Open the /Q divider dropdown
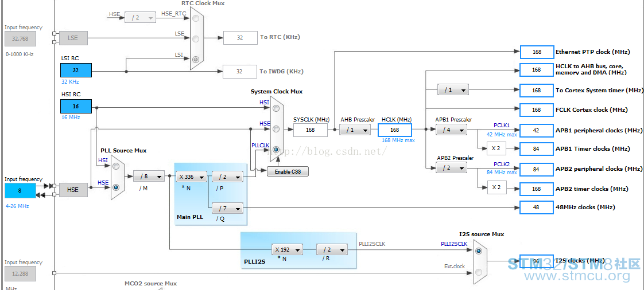 point(227,209)
